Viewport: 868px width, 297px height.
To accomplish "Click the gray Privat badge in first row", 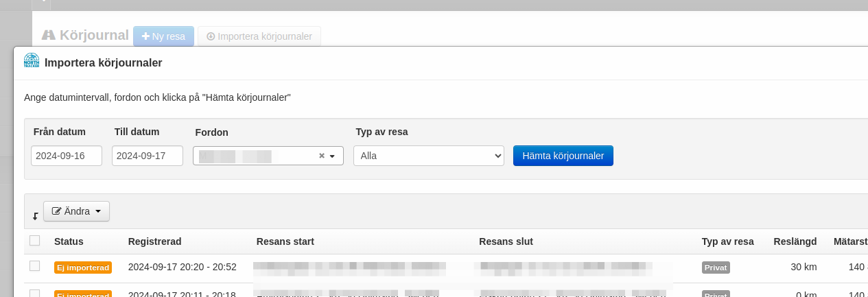I will (716, 268).
